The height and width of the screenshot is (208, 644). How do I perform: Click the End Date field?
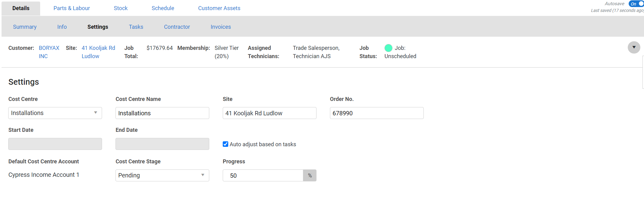coord(162,144)
